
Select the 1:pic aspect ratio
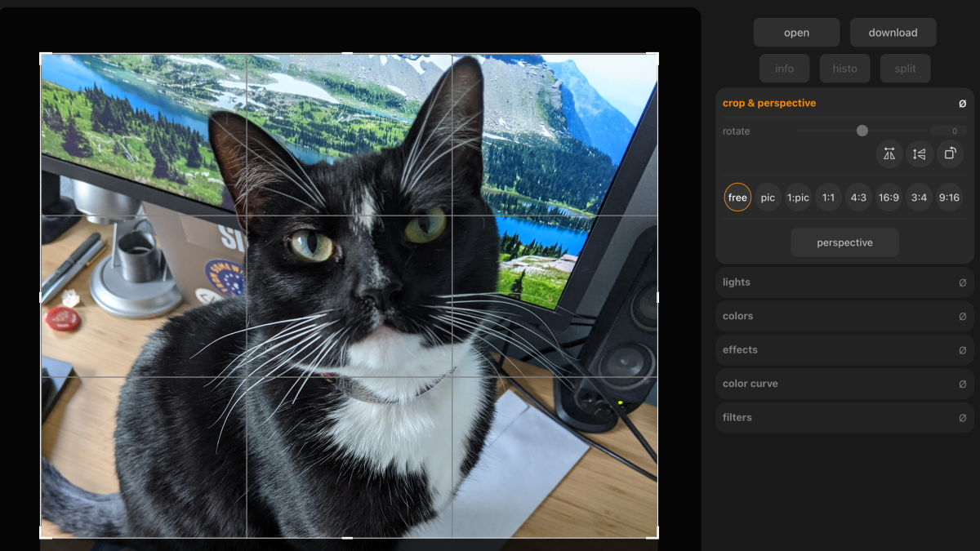click(798, 198)
